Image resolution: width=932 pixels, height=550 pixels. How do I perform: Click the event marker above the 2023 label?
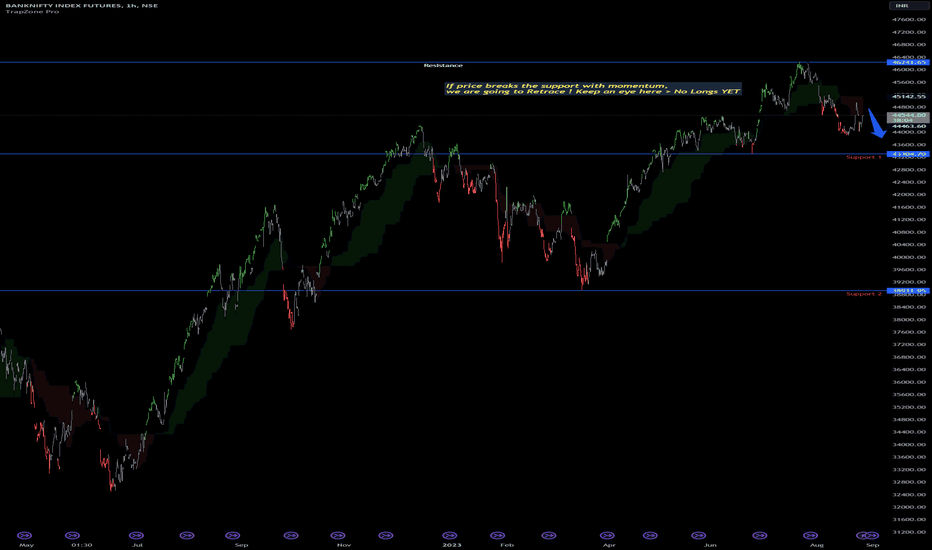click(450, 535)
